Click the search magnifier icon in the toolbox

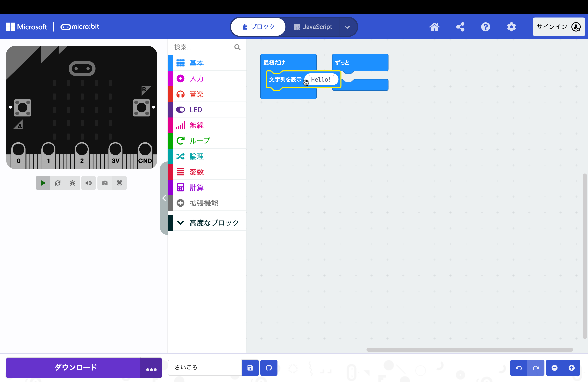[x=237, y=47]
